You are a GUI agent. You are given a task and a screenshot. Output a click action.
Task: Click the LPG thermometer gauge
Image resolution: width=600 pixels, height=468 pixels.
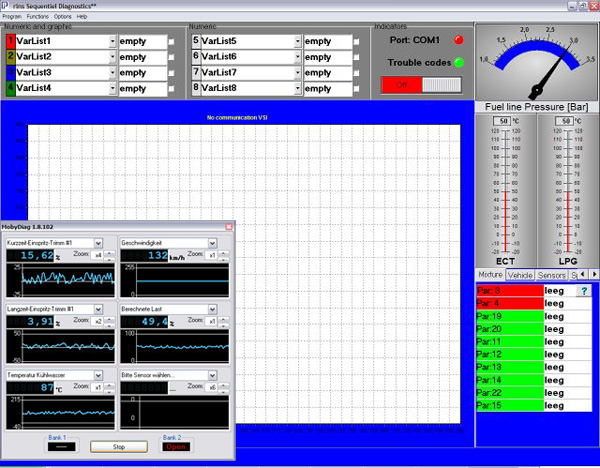click(x=567, y=190)
